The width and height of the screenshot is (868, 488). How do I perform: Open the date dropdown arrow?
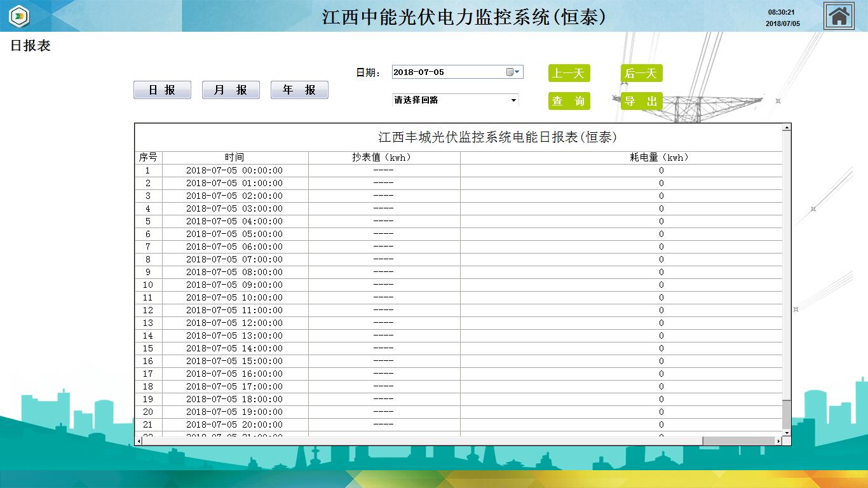pos(517,72)
